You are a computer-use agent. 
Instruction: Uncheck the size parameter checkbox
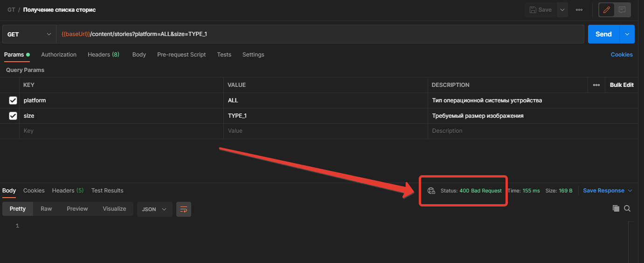(x=13, y=116)
